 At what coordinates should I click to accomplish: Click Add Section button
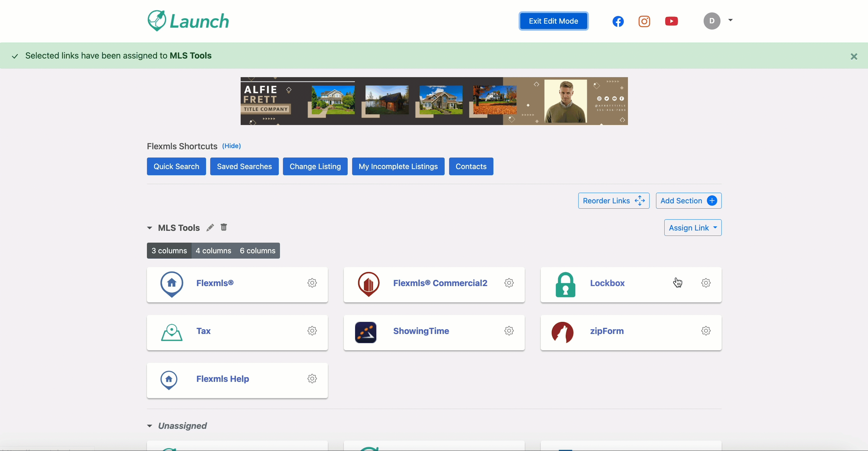(x=689, y=201)
